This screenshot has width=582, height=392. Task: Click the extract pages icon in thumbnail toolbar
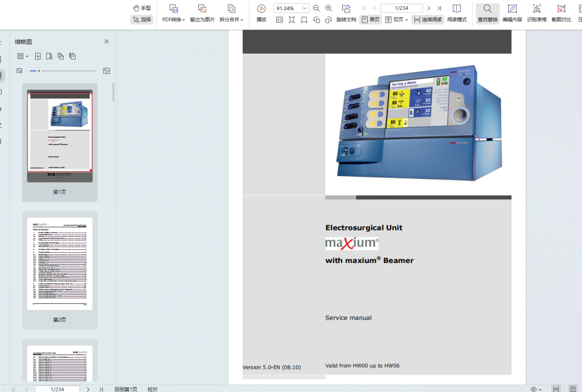click(x=72, y=56)
